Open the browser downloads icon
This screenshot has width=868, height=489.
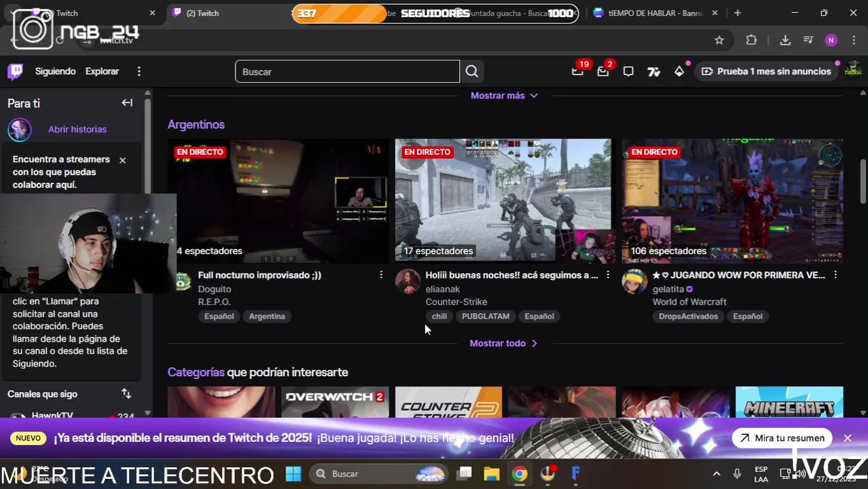point(785,40)
